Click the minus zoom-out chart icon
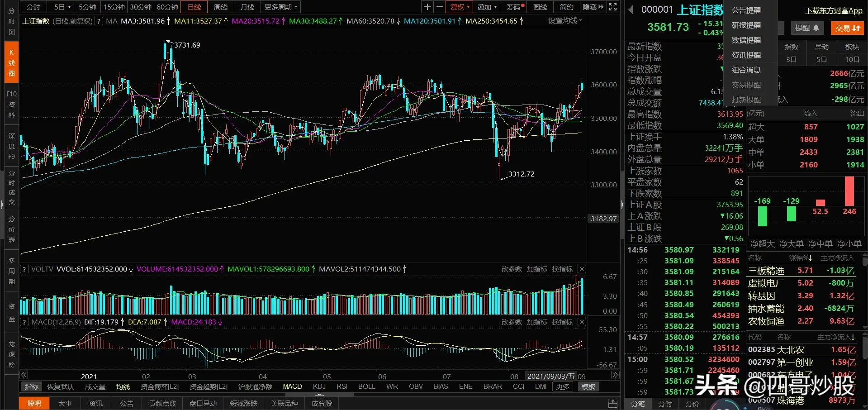The image size is (868, 410). (x=439, y=7)
